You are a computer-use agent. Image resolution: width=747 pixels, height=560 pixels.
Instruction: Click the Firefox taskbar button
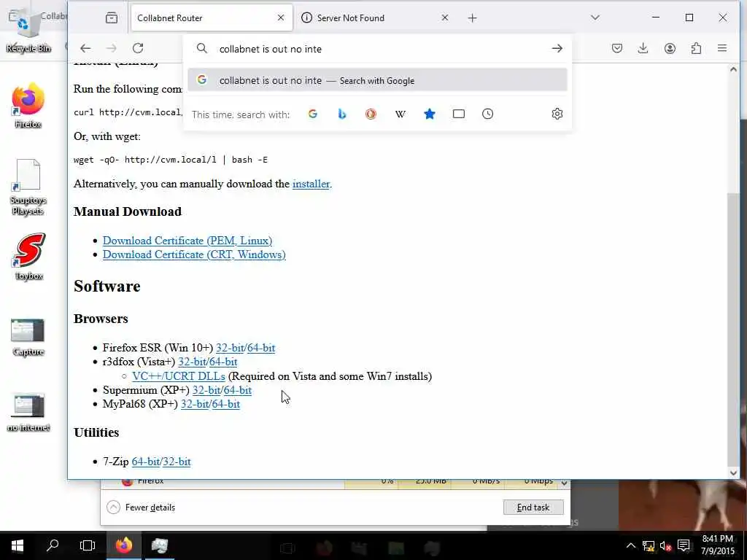coord(124,545)
